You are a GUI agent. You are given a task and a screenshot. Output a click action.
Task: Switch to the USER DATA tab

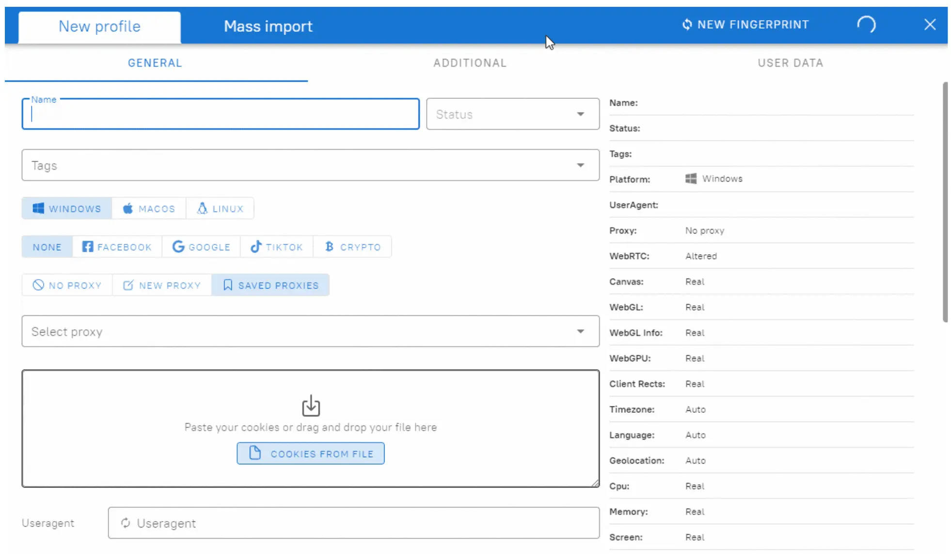pos(790,62)
